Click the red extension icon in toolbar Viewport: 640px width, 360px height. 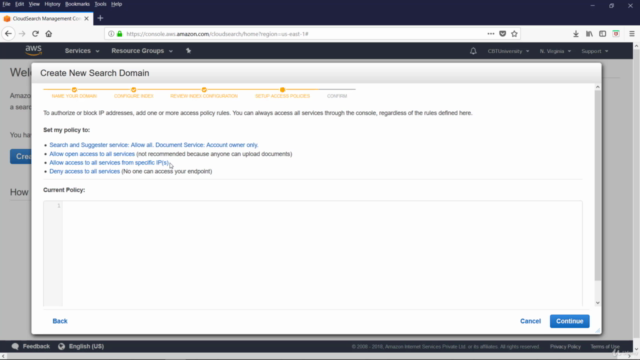[x=616, y=34]
